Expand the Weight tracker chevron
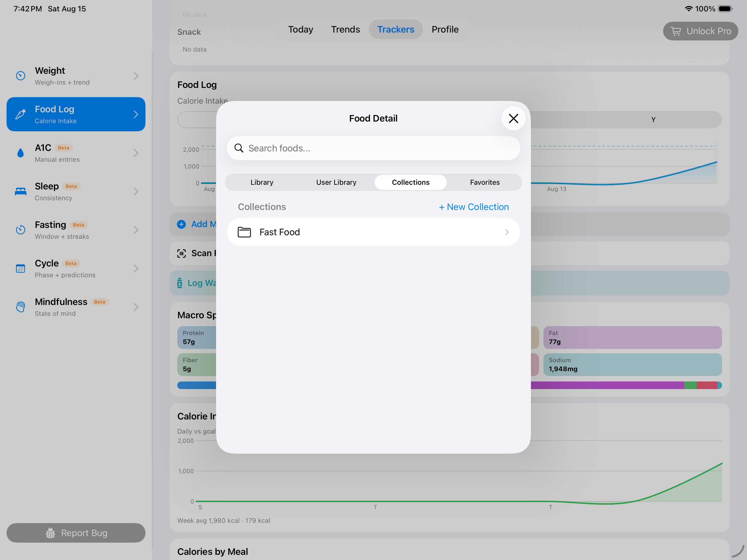 pyautogui.click(x=136, y=76)
